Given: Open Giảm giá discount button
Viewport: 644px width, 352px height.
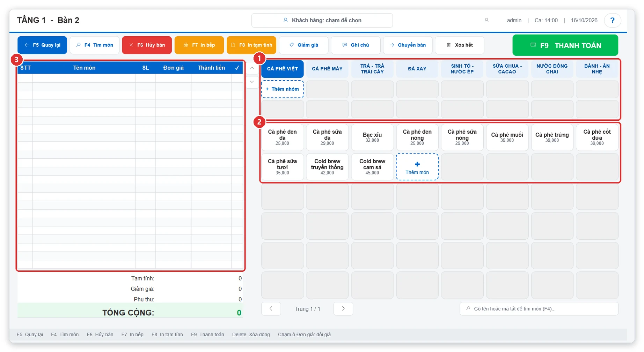Looking at the screenshot, I should (x=303, y=45).
